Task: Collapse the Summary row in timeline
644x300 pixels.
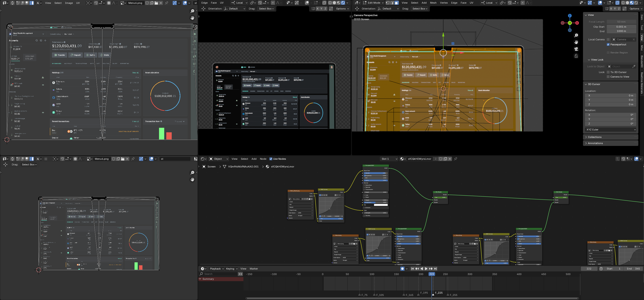Action: click(201, 279)
